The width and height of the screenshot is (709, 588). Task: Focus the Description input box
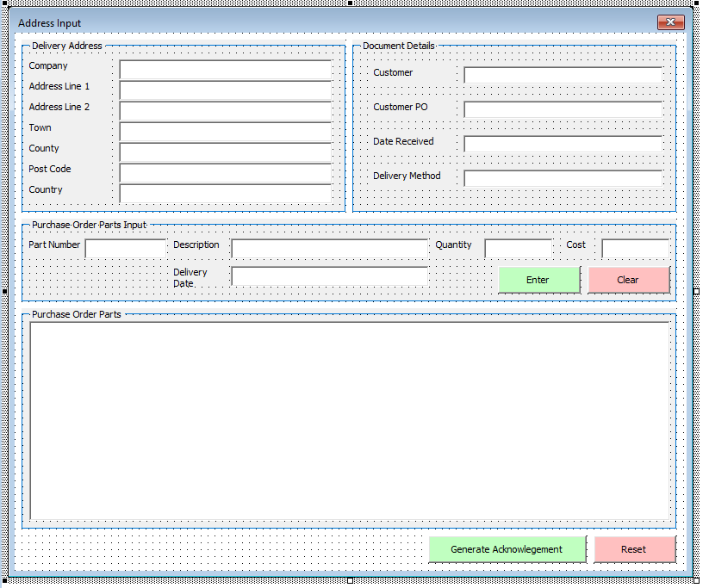coord(330,248)
